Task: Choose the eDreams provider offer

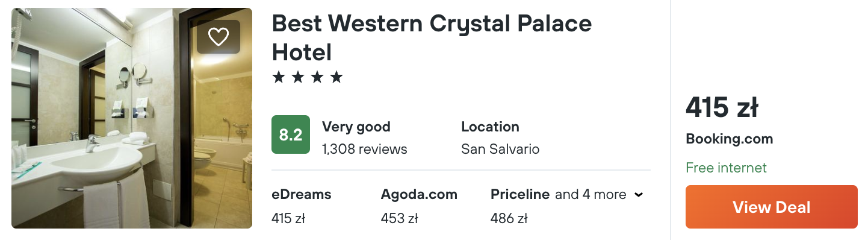Action: 302,194
